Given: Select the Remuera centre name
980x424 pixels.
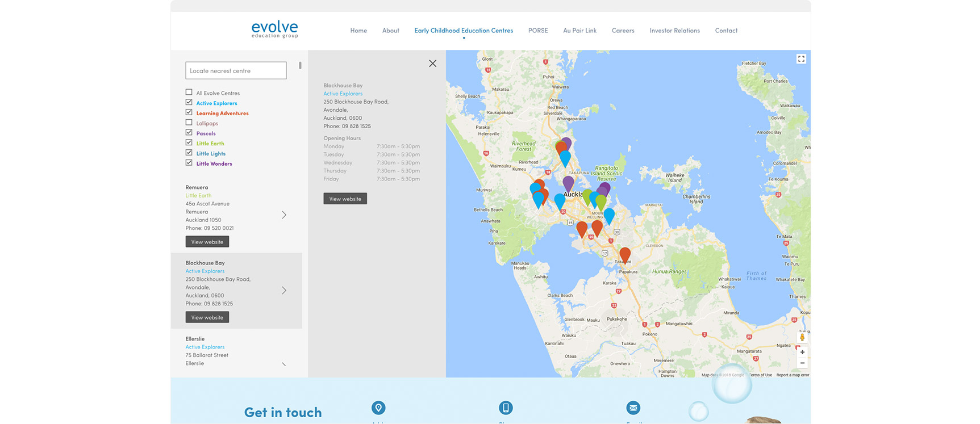Looking at the screenshot, I should [x=197, y=187].
